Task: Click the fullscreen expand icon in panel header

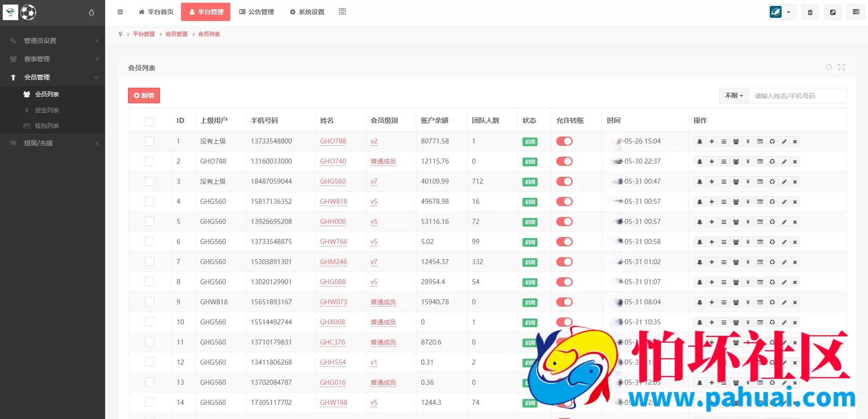Action: [841, 67]
